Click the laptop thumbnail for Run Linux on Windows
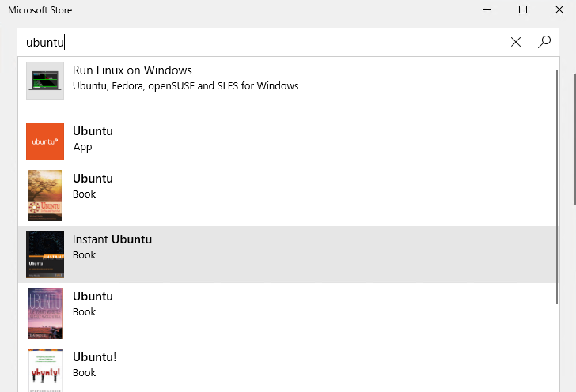The height and width of the screenshot is (392, 576). point(45,81)
